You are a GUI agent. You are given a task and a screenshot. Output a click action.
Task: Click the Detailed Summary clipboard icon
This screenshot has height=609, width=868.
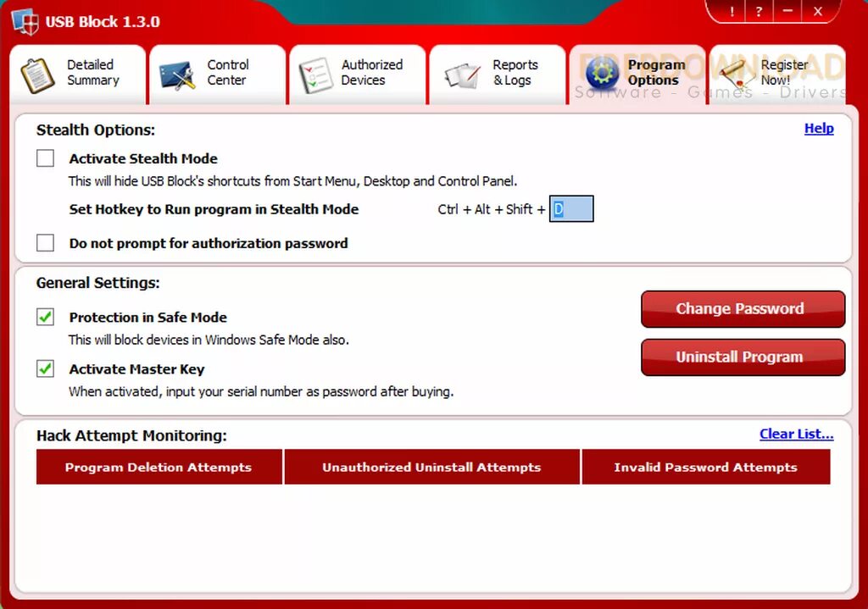[37, 75]
